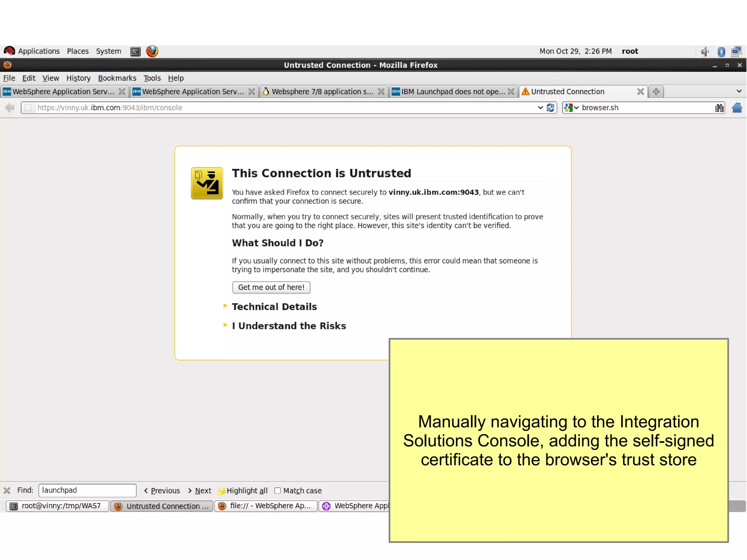This screenshot has width=747, height=560.
Task: Expand I Understand the Risks section
Action: pos(289,326)
